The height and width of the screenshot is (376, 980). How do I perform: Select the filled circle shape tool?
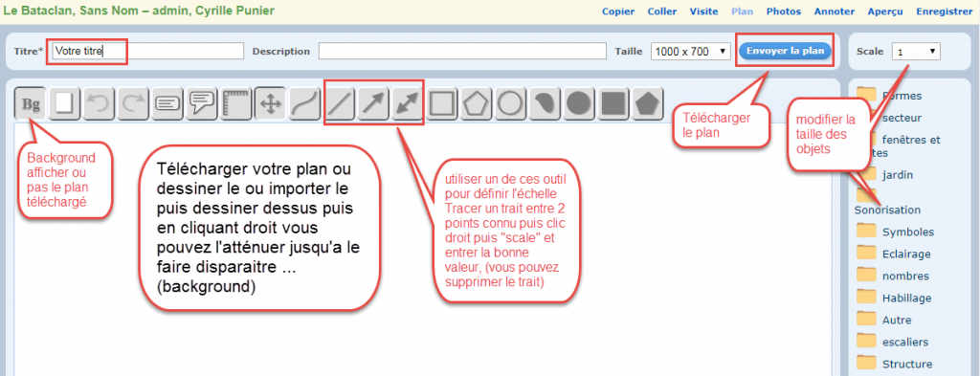579,103
